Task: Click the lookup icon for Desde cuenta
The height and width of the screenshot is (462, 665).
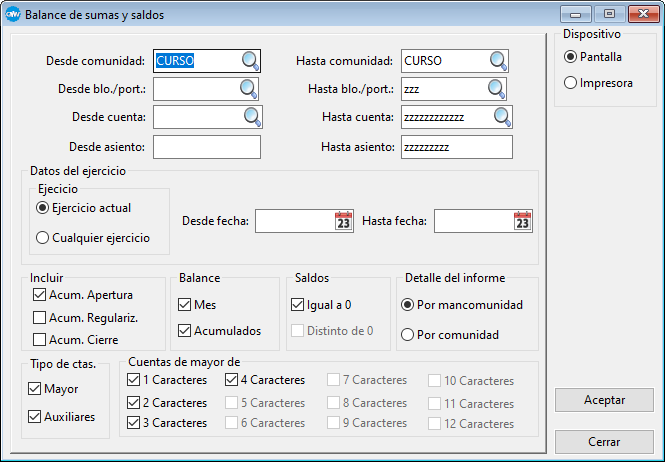Action: pos(252,116)
